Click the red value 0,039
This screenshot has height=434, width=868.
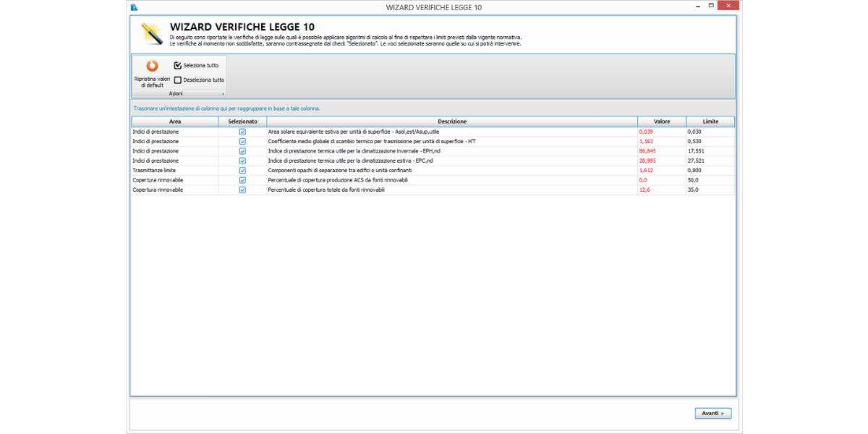646,132
